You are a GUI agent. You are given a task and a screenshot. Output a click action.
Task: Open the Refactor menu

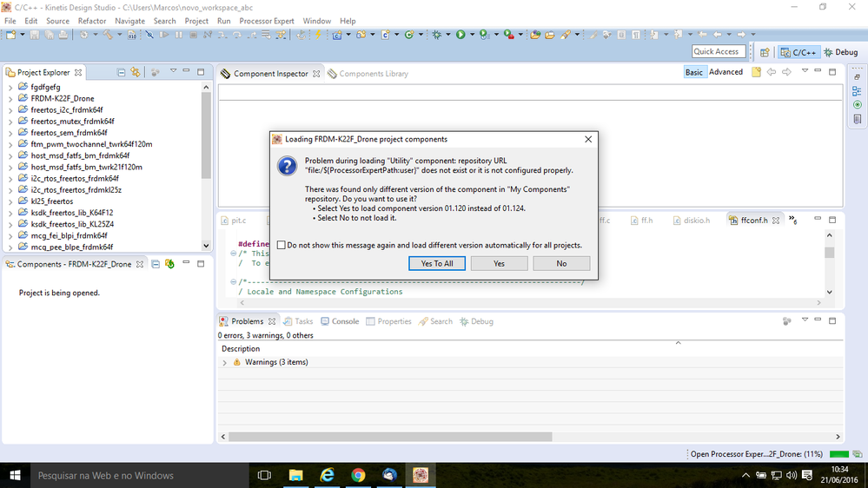tap(92, 21)
